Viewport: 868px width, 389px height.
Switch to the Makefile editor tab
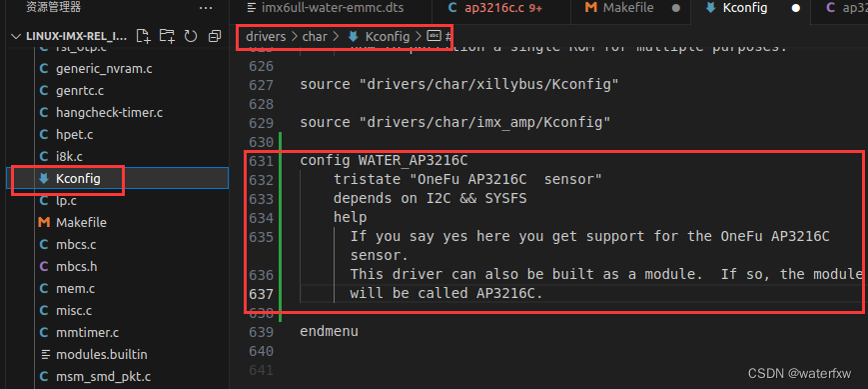627,8
